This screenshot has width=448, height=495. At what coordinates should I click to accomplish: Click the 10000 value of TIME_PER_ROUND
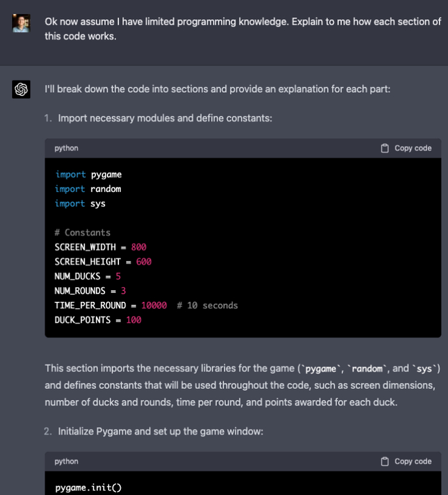[x=154, y=306]
